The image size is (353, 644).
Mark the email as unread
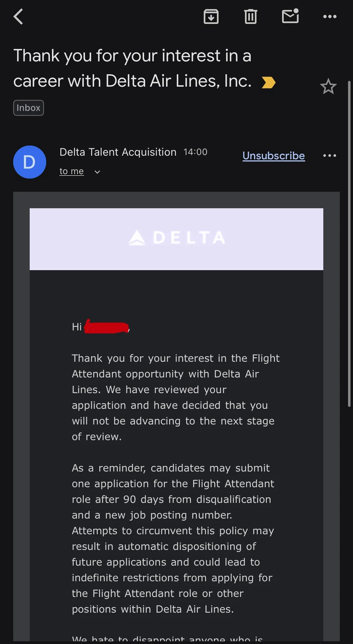[290, 16]
